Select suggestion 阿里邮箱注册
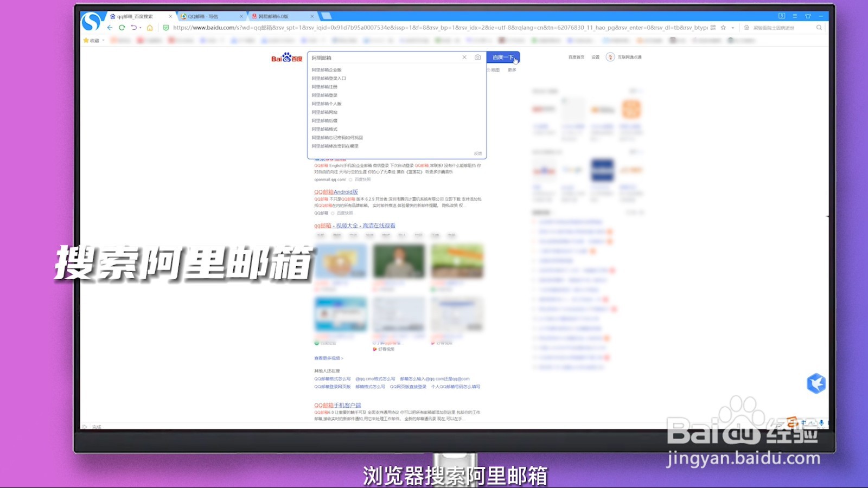This screenshot has height=488, width=868. pyautogui.click(x=324, y=87)
